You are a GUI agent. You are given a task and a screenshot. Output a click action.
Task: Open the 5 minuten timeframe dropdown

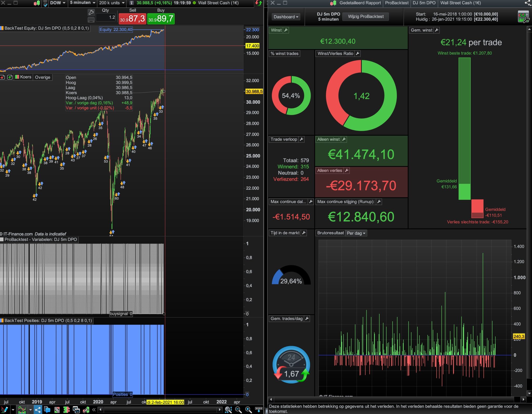point(82,3)
